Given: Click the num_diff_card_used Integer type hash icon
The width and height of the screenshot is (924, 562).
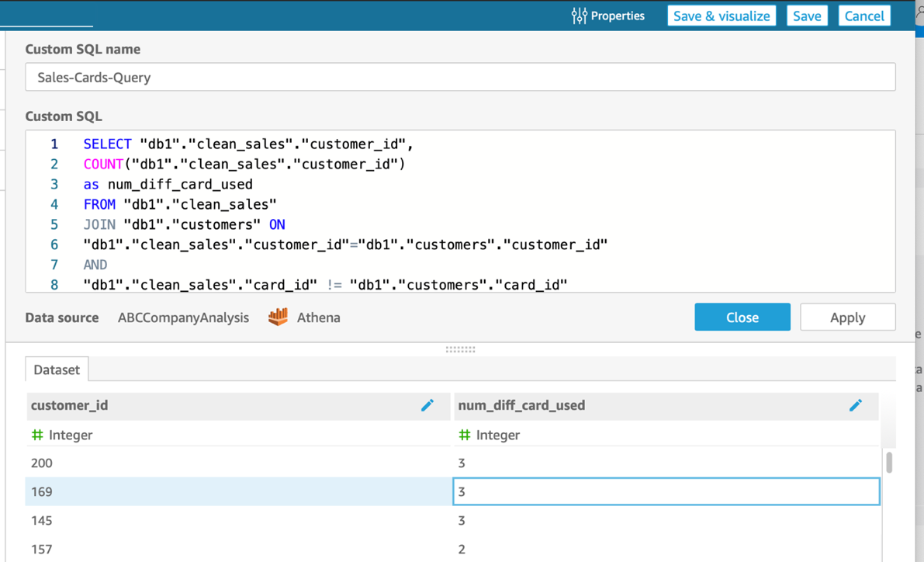Looking at the screenshot, I should click(x=465, y=435).
